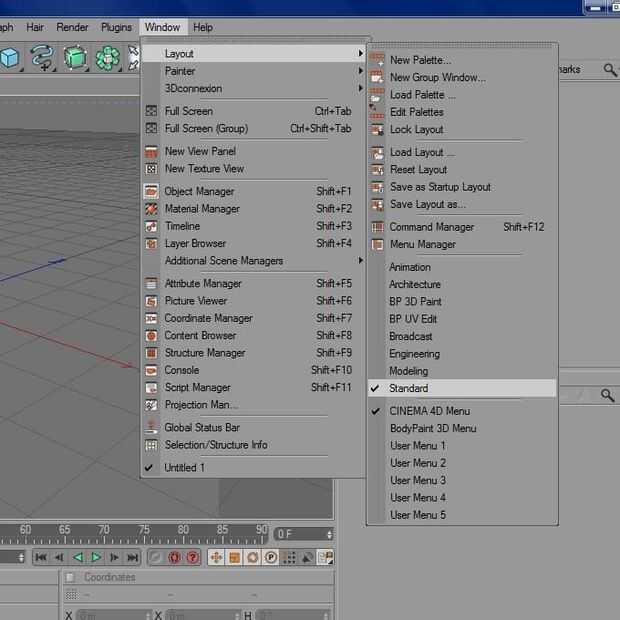The image size is (620, 620).
Task: Jump to the start of the animation
Action: 41,557
